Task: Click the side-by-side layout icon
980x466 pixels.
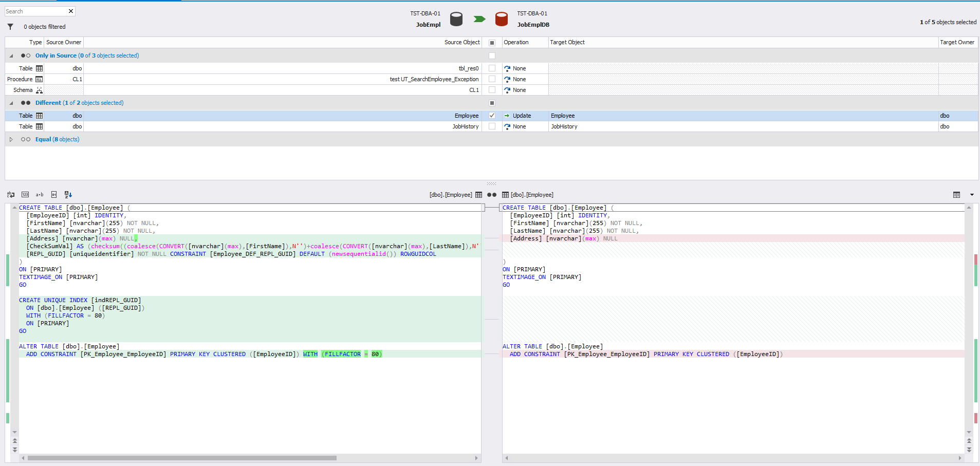Action: (x=956, y=195)
